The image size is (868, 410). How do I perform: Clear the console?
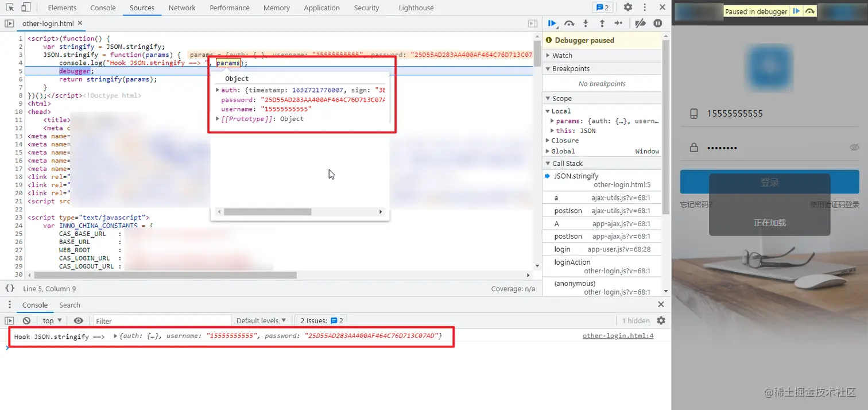click(26, 320)
